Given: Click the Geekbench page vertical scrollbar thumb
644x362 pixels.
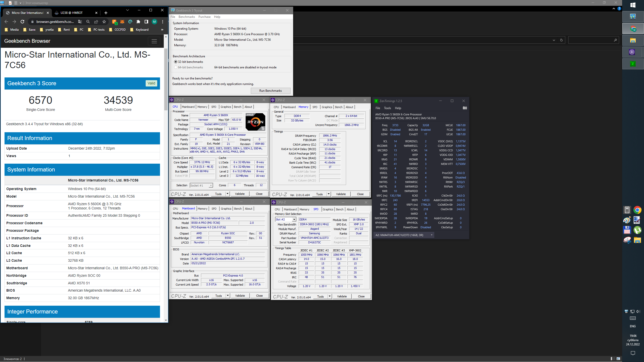Looking at the screenshot, I should (x=166, y=79).
